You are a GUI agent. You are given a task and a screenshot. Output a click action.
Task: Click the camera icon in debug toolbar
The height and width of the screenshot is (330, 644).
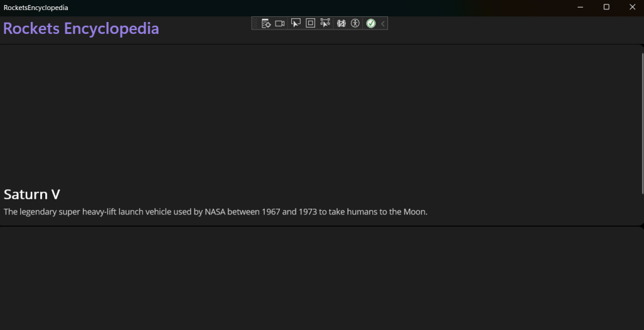pos(280,23)
